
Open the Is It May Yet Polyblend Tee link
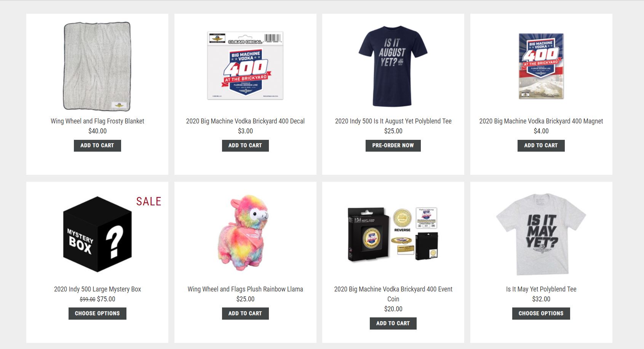541,289
